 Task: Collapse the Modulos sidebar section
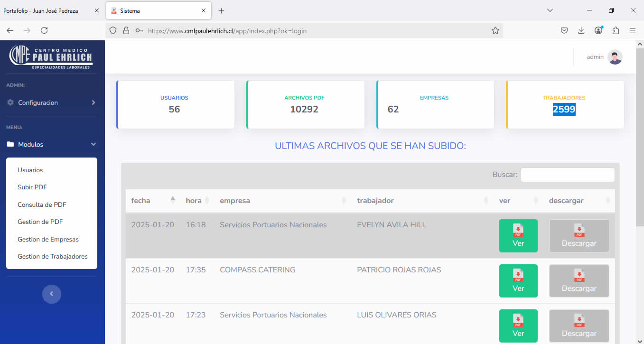click(51, 144)
